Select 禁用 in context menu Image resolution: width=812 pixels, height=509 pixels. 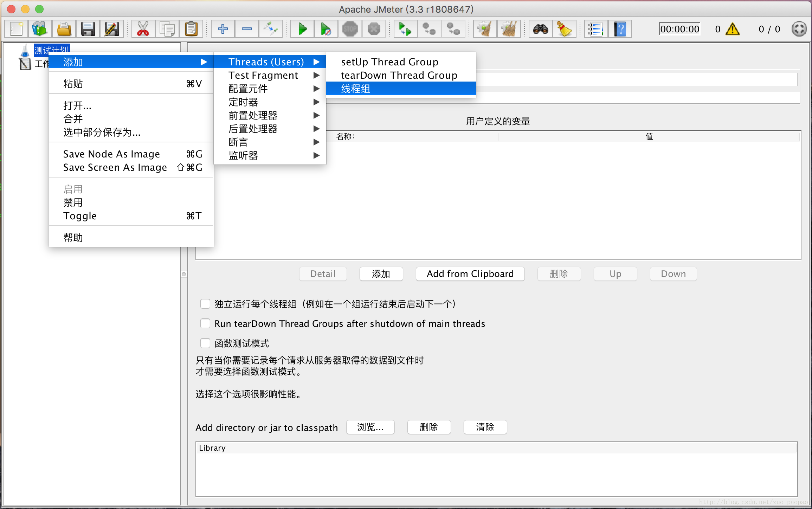tap(131, 202)
